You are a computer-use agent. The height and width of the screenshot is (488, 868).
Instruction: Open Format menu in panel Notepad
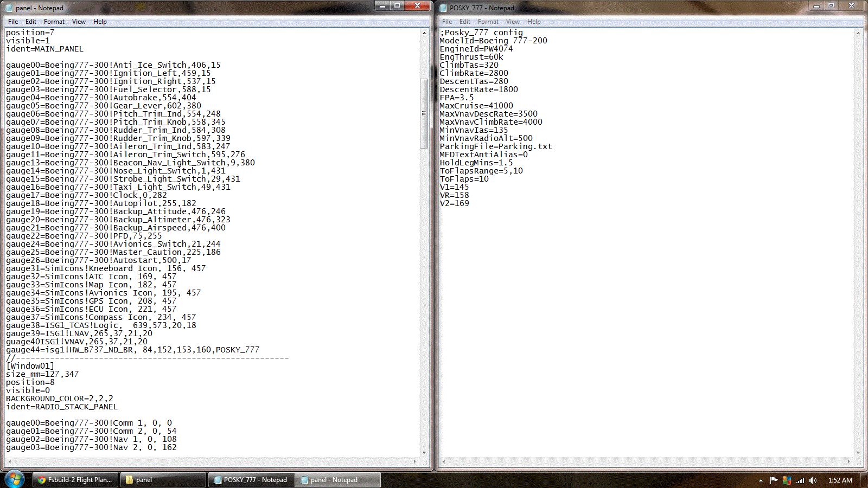pyautogui.click(x=54, y=22)
